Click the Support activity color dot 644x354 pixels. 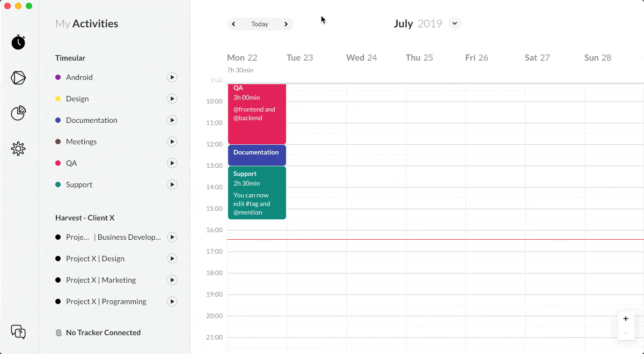58,185
